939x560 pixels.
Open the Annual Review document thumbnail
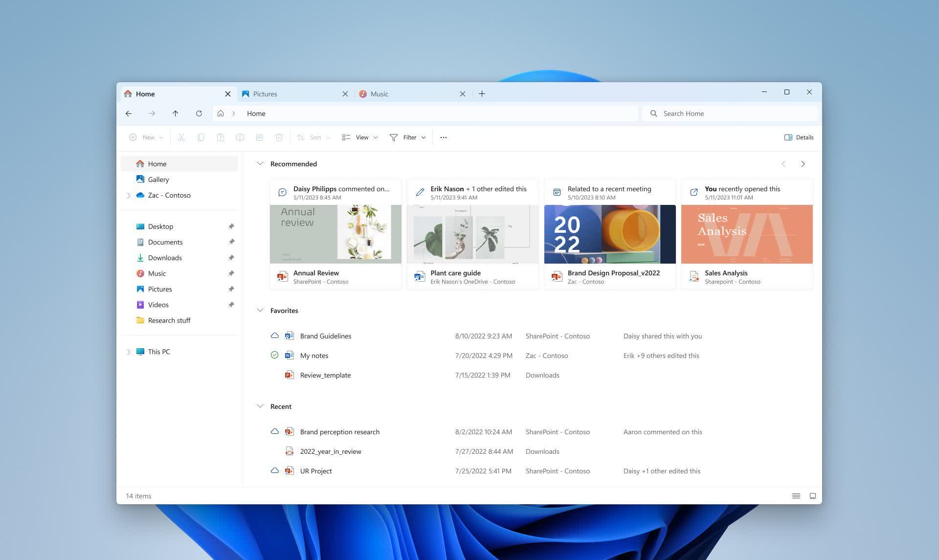point(335,233)
